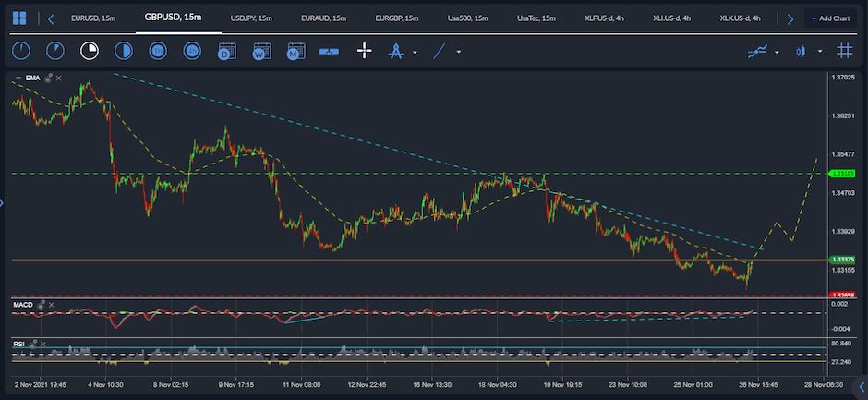
Task: Select the GBPUSD, 15m chart tab
Action: pyautogui.click(x=173, y=18)
